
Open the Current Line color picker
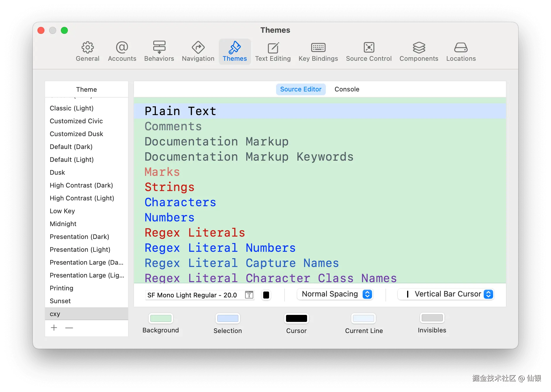(x=364, y=318)
